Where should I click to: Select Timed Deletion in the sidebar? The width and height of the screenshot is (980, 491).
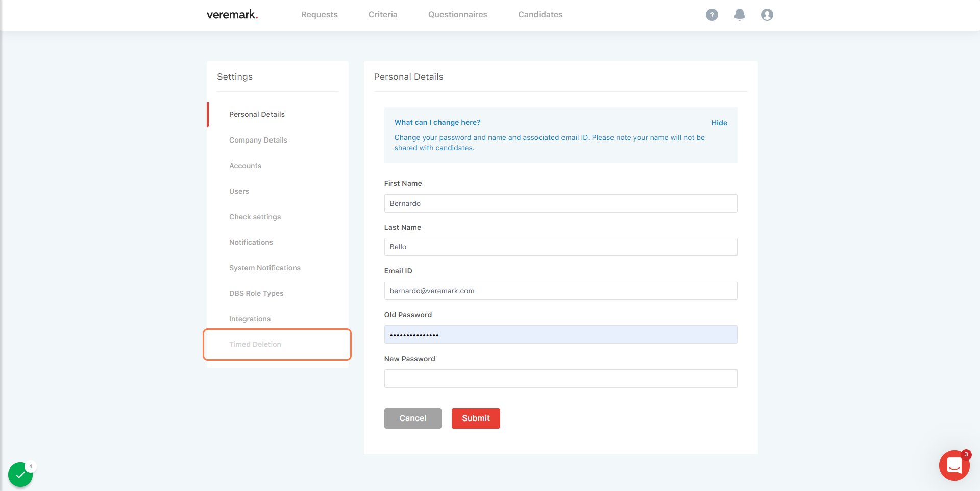[x=255, y=344]
